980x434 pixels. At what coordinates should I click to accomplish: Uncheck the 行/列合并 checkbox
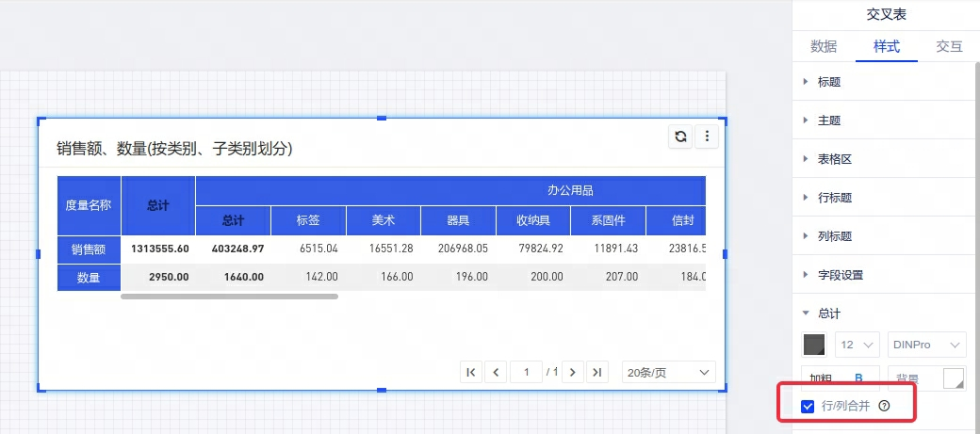pos(808,407)
